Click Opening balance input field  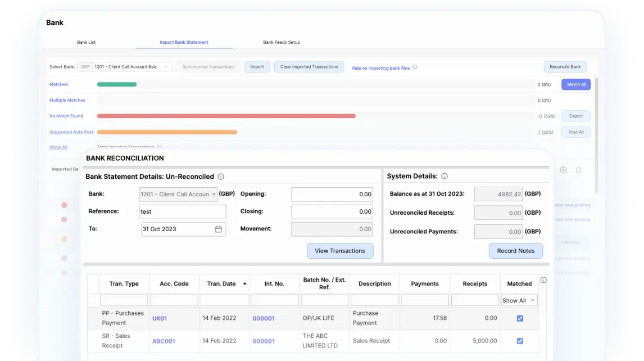[x=332, y=194]
